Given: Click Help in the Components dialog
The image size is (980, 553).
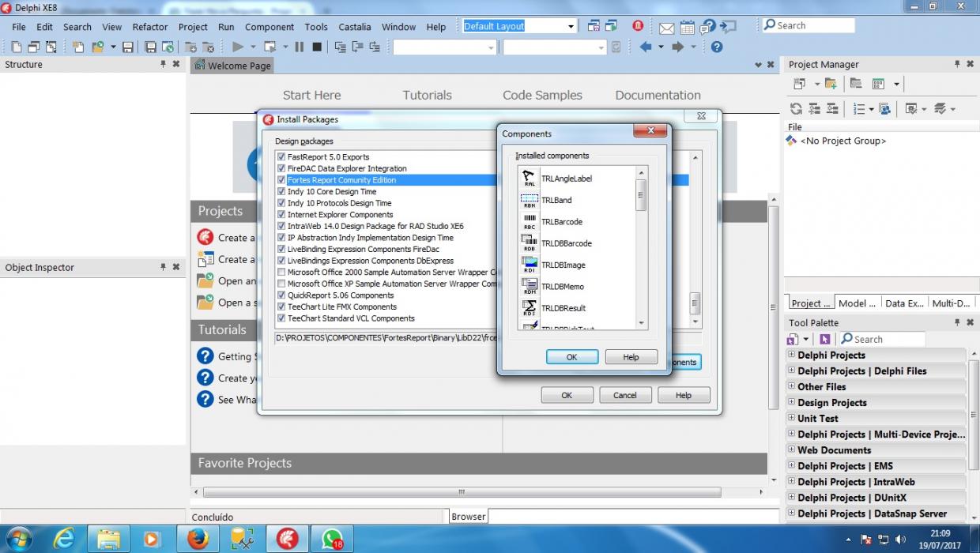Looking at the screenshot, I should tap(631, 357).
